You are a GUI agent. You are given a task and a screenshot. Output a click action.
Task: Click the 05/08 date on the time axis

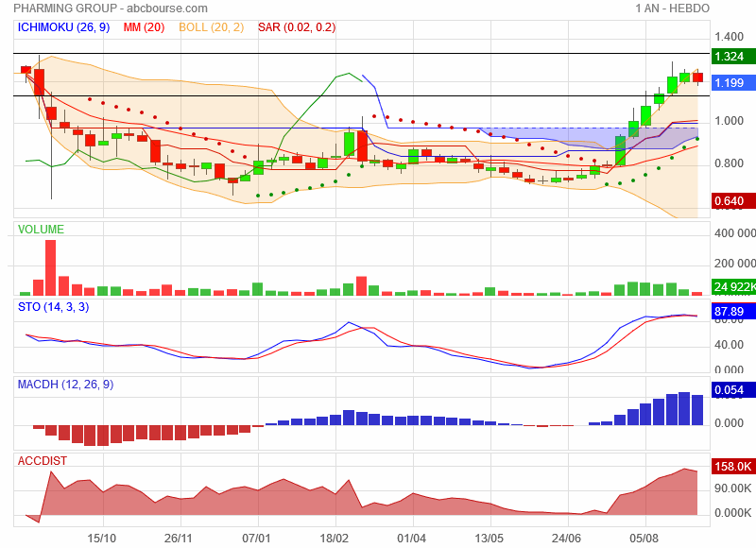(x=644, y=538)
